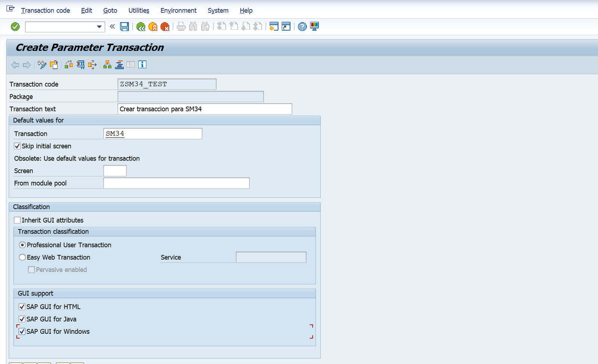Viewport: 598px width, 364px height.
Task: Click the green Enter checkmark icon
Action: [15, 27]
